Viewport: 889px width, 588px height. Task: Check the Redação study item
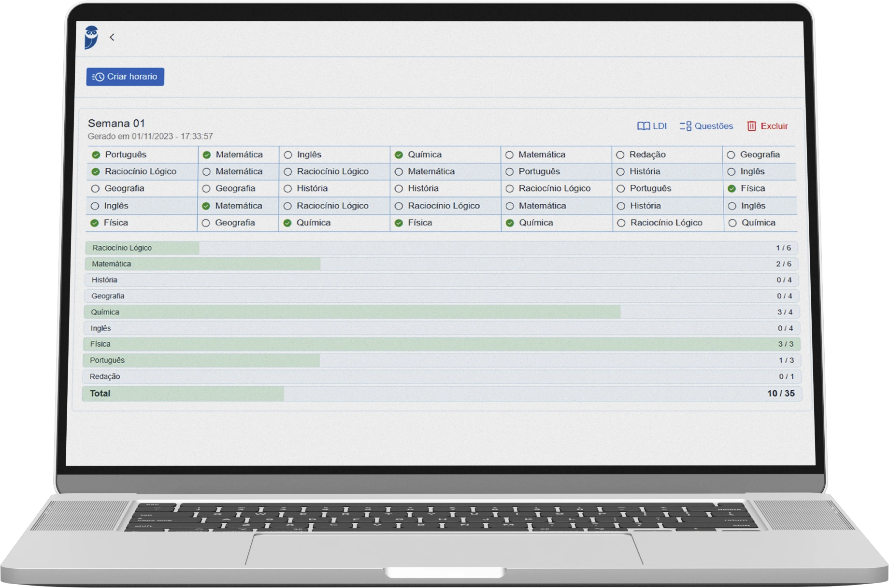[x=620, y=155]
